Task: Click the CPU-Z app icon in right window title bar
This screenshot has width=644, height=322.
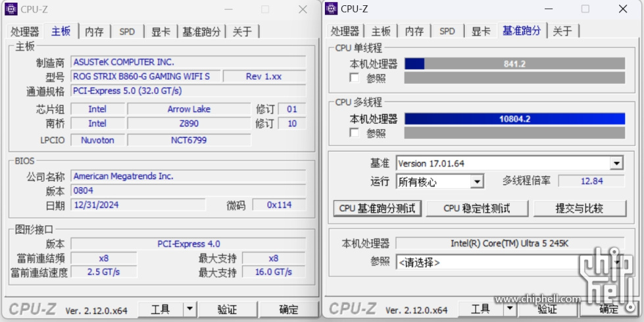Action: click(331, 9)
